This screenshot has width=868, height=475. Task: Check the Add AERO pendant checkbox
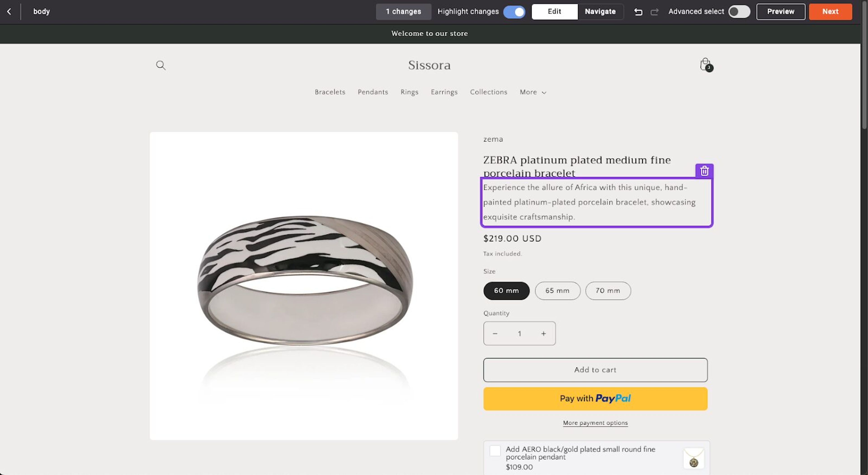(x=495, y=450)
